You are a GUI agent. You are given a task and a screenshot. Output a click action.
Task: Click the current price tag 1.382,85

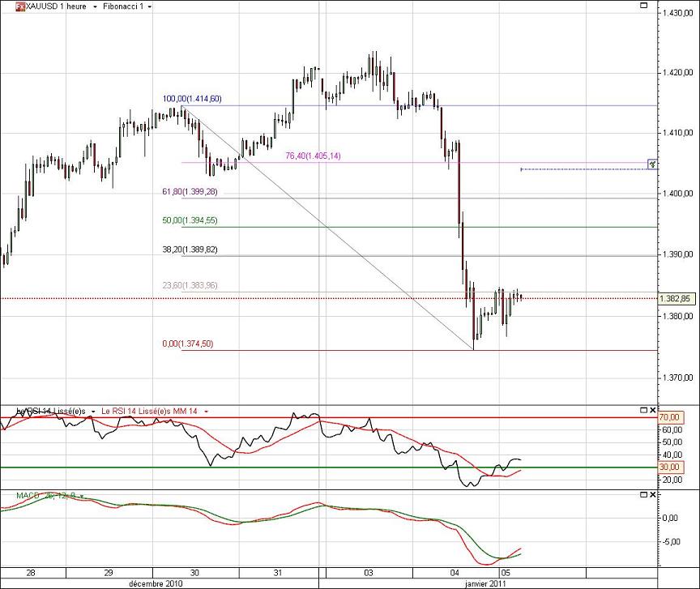point(677,298)
